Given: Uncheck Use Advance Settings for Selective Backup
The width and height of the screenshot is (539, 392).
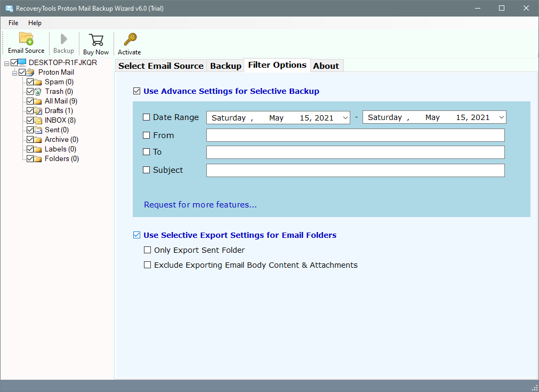Looking at the screenshot, I should [x=137, y=91].
